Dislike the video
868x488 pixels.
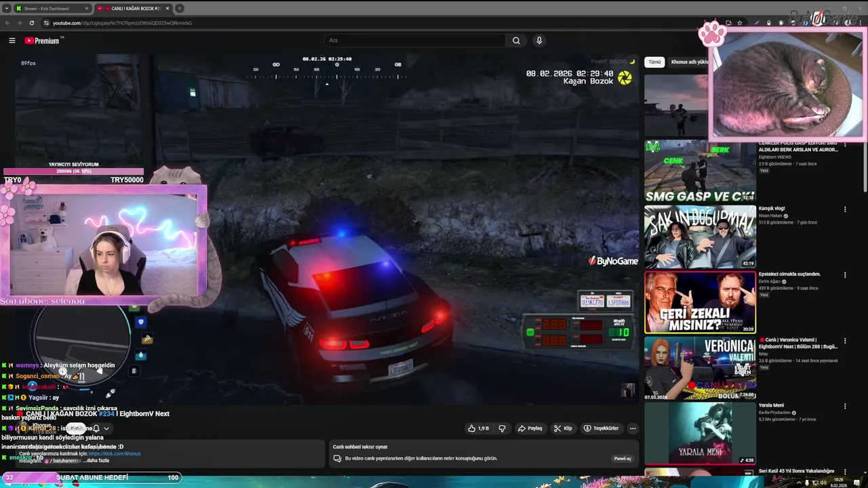(502, 428)
